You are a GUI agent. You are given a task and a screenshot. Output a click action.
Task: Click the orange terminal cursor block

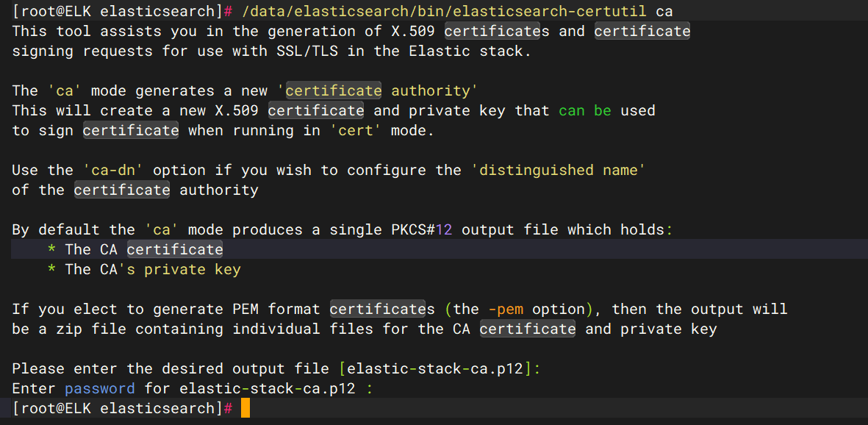(x=245, y=408)
